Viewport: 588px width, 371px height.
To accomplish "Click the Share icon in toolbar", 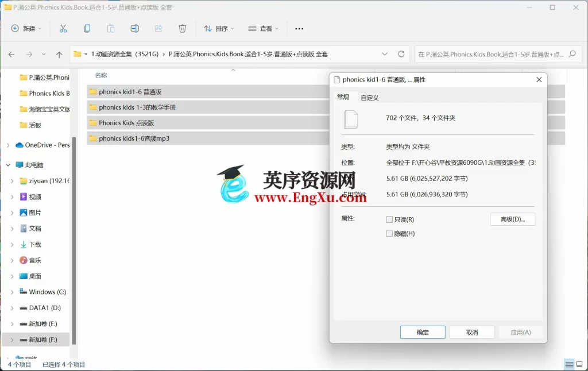I will click(x=158, y=29).
